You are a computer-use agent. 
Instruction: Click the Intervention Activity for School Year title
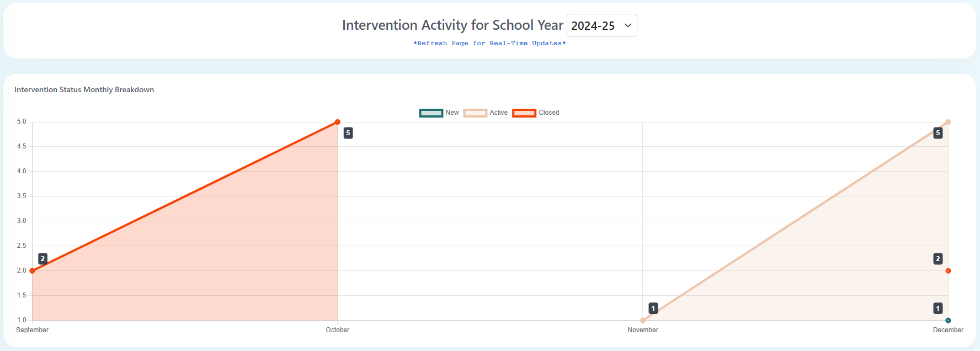coord(452,25)
